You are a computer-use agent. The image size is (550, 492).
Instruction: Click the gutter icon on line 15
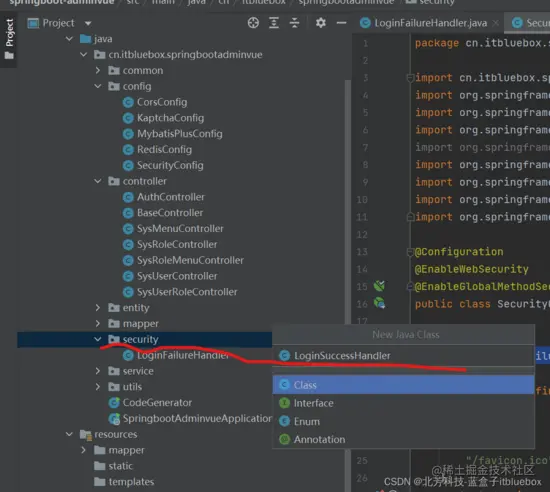pyautogui.click(x=379, y=286)
